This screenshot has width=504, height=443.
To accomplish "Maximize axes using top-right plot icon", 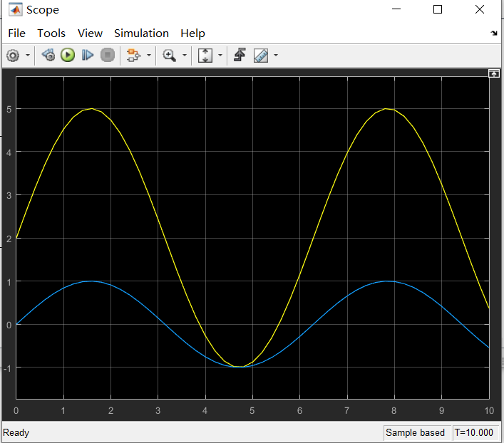I will tap(494, 73).
